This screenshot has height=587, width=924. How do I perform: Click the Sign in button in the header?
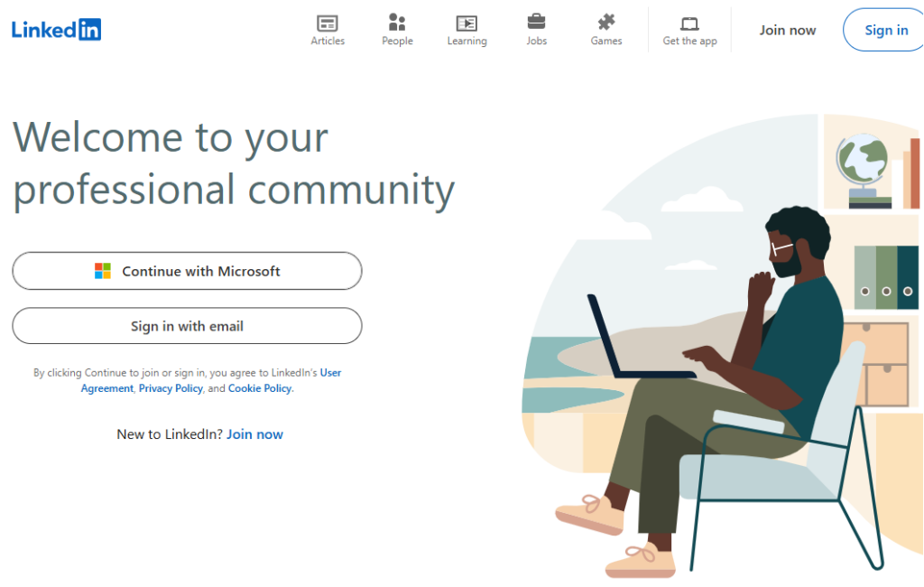coord(883,30)
